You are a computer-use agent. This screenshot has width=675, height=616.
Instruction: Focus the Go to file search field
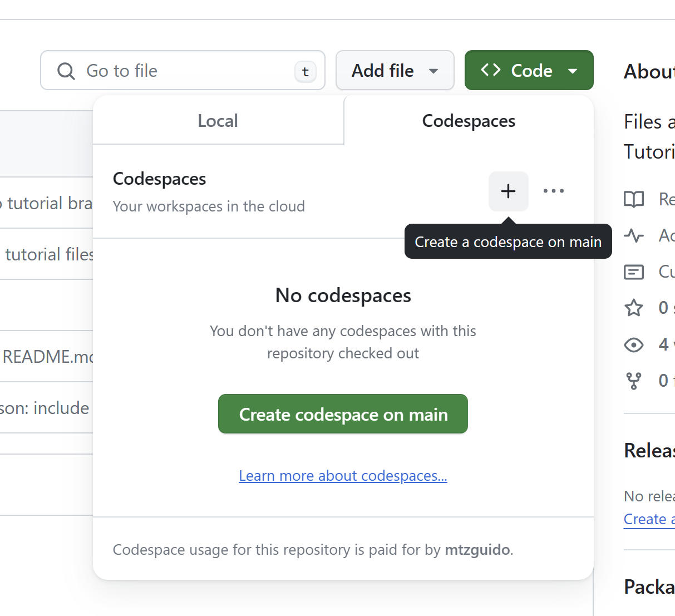[183, 71]
